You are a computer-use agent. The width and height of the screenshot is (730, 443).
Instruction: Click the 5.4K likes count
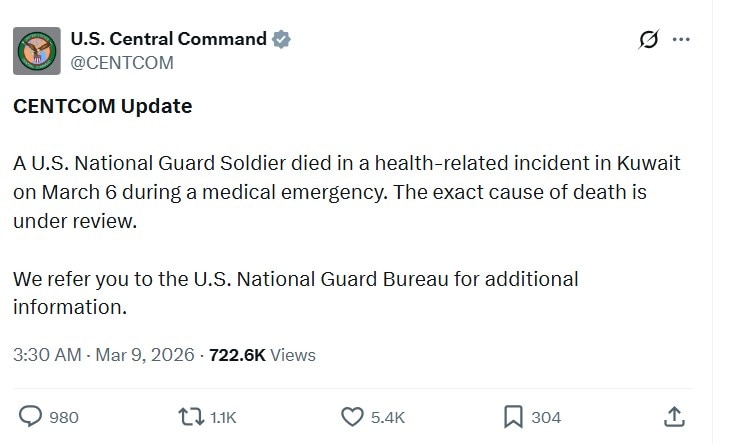click(387, 417)
